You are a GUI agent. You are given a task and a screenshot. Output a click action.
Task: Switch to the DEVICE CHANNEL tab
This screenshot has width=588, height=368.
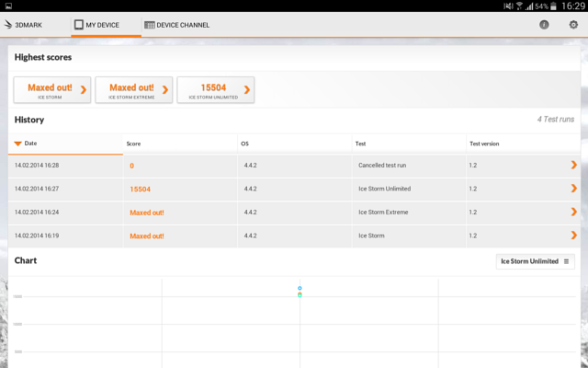click(177, 25)
